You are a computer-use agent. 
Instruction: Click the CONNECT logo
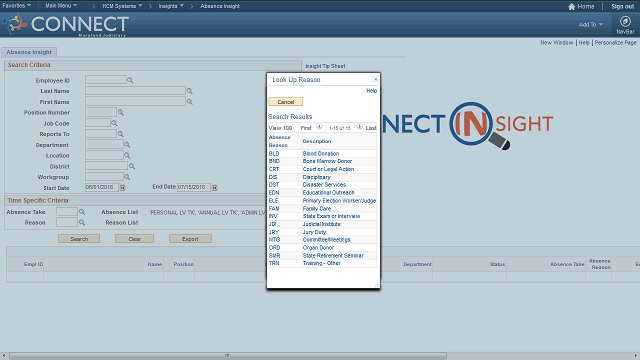67,24
